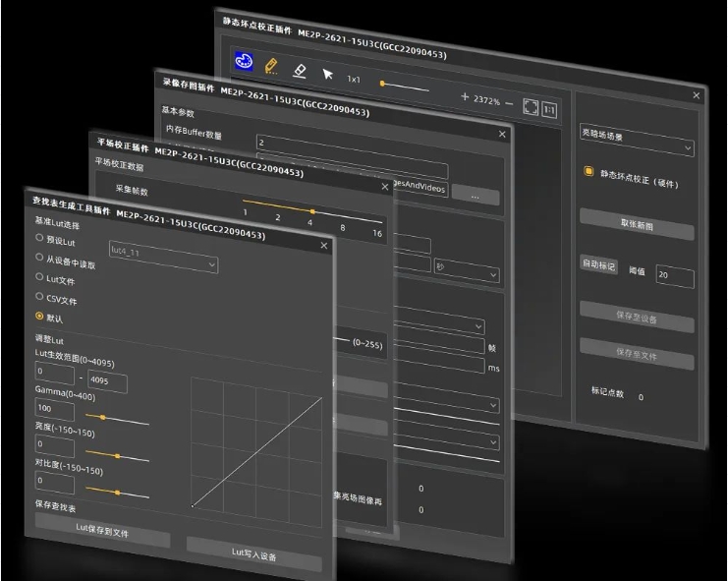Image resolution: width=728 pixels, height=581 pixels.
Task: Open the dropdown above the 帧 field
Action: click(x=439, y=320)
